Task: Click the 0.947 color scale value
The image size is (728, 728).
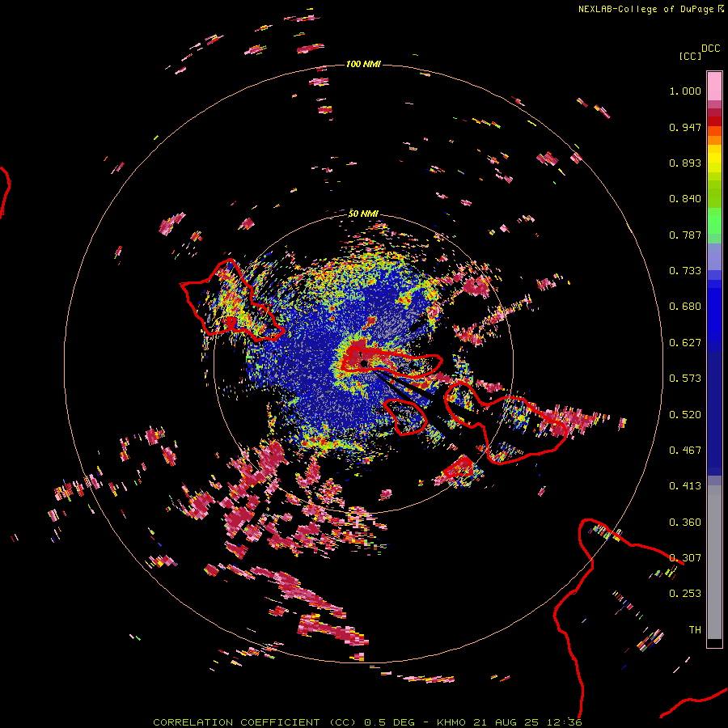Action: tap(685, 127)
